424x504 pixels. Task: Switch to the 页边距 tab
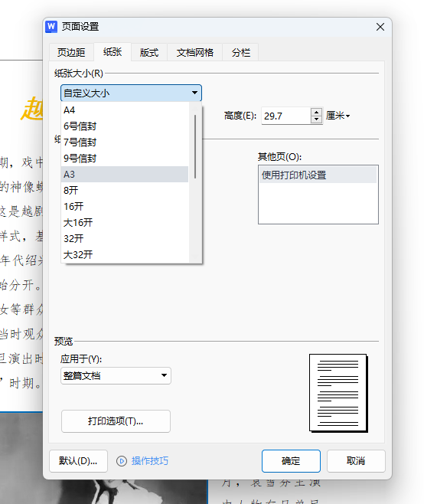71,52
